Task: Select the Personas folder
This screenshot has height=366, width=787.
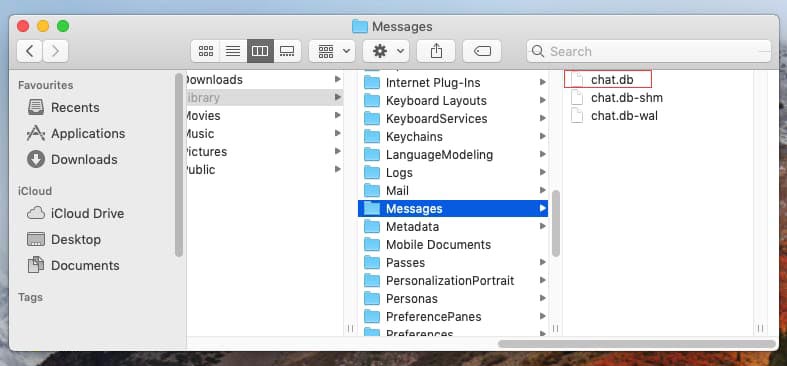Action: point(453,299)
